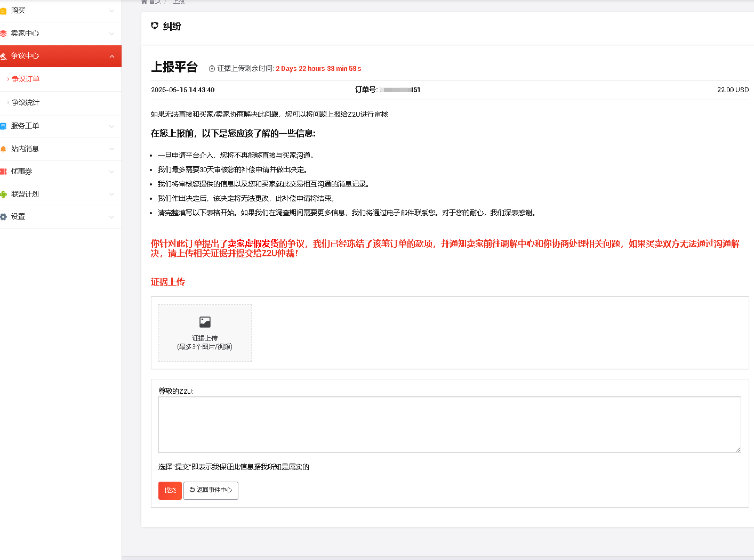Click the 联盟计划 icon
The width and height of the screenshot is (754, 560).
(3, 194)
